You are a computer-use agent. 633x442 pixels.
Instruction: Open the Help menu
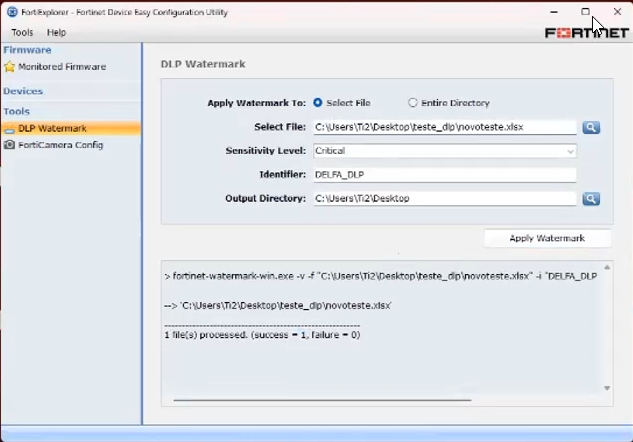pos(56,32)
